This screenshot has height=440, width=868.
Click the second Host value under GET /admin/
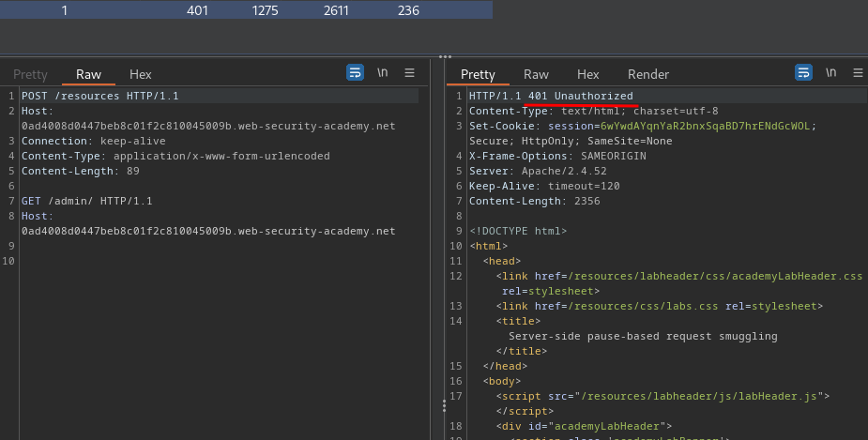click(x=208, y=232)
